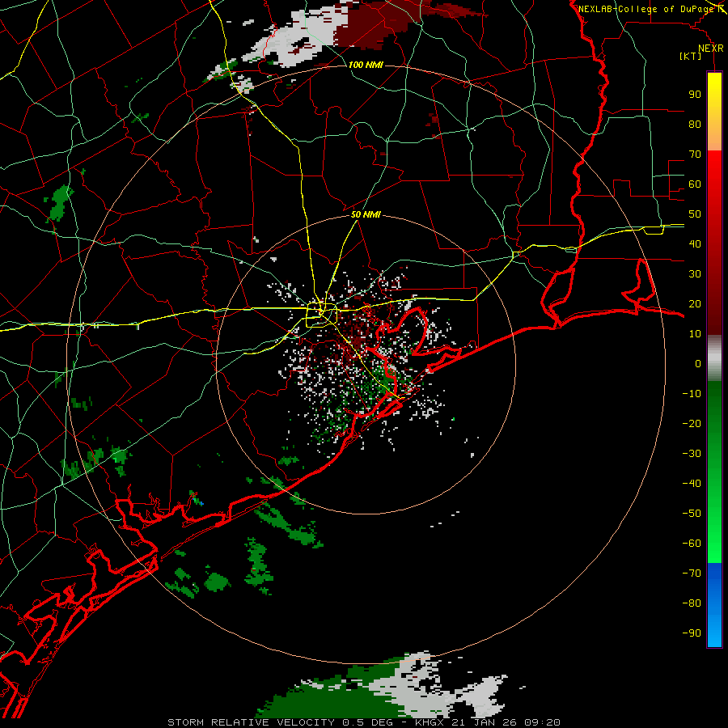
Task: Click the "NEXLAB-College of DuPage" header text
Action: click(x=645, y=9)
